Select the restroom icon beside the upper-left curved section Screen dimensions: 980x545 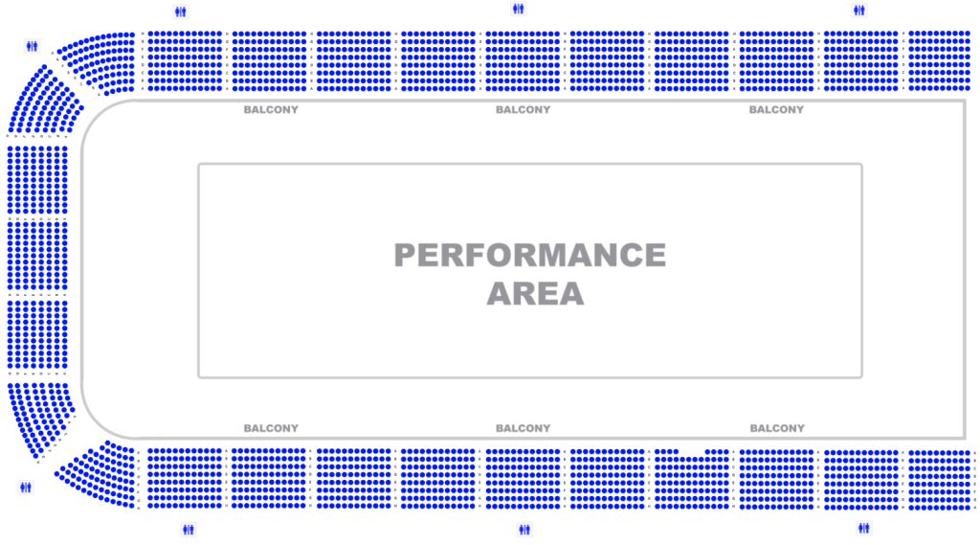tap(32, 46)
